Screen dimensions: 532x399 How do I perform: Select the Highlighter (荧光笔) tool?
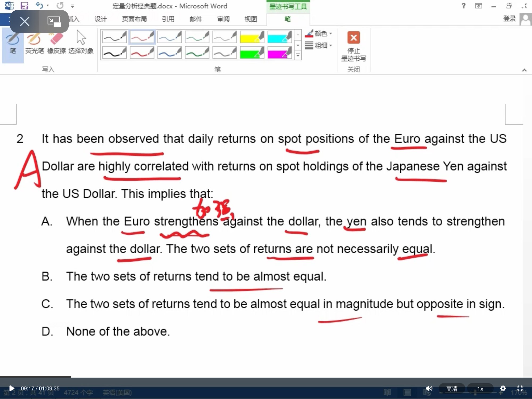(x=34, y=43)
